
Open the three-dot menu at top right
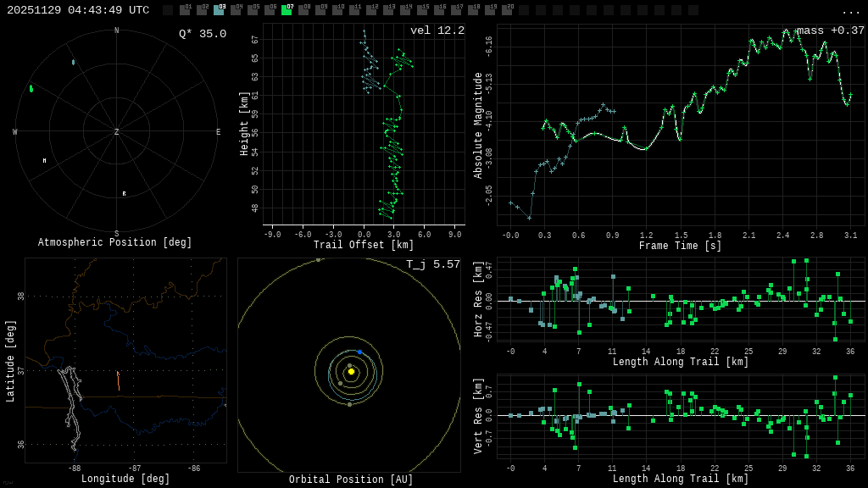tap(850, 11)
